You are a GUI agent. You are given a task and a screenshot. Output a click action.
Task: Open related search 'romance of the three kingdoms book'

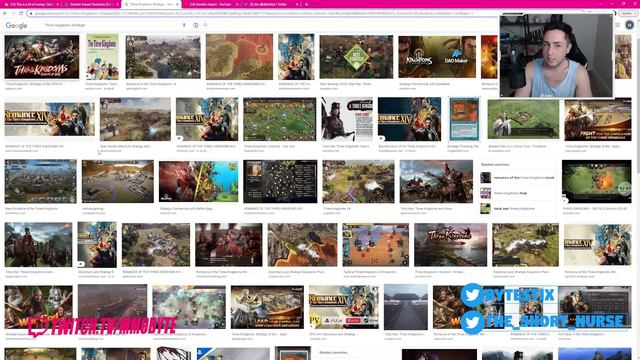pyautogui.click(x=518, y=178)
